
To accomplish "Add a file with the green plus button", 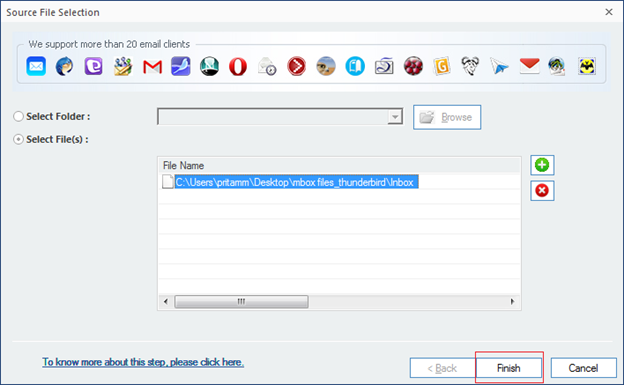I will point(542,165).
